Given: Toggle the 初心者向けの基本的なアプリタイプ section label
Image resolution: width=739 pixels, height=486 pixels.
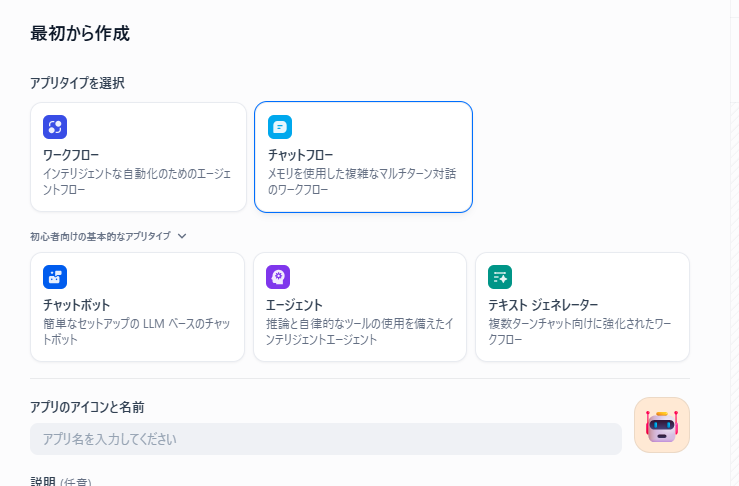Looking at the screenshot, I should click(100, 237).
